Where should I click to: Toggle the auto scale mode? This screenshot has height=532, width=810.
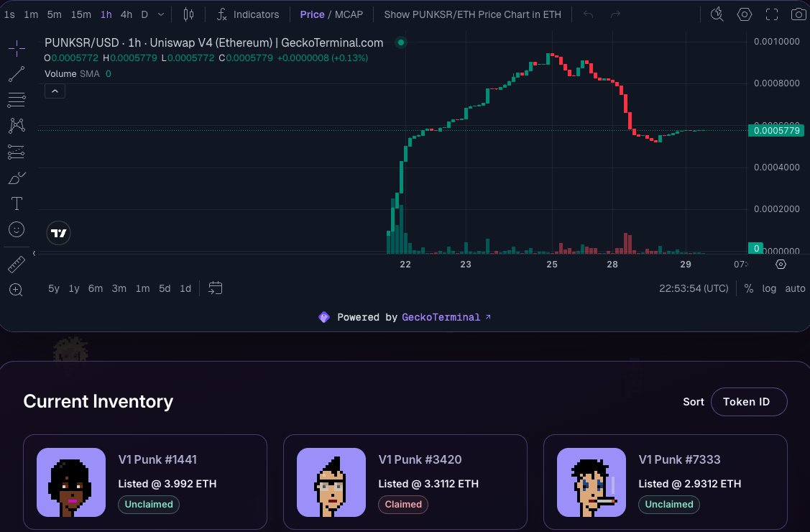795,288
